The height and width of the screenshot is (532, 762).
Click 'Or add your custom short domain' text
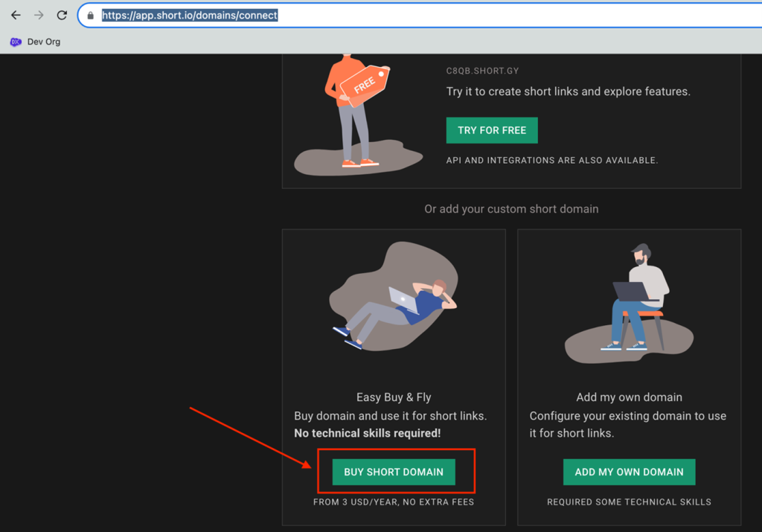coord(511,209)
